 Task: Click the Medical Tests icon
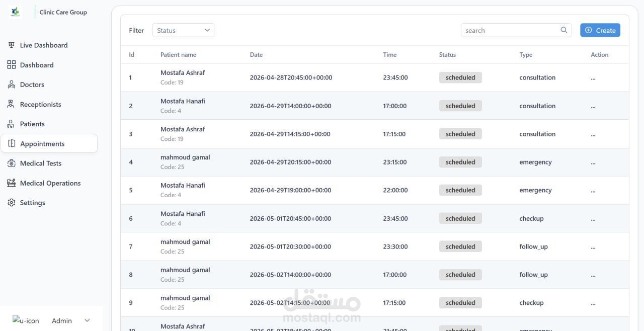tap(11, 163)
